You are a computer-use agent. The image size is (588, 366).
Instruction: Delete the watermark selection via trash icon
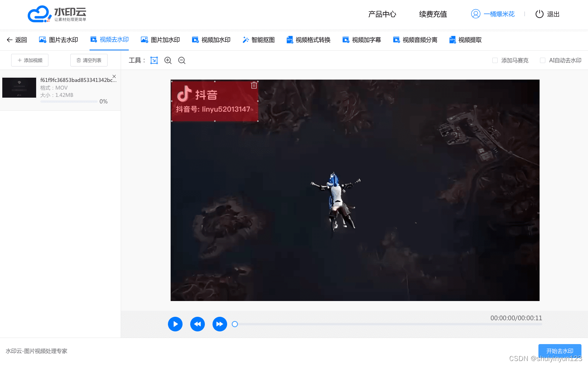[x=254, y=85]
